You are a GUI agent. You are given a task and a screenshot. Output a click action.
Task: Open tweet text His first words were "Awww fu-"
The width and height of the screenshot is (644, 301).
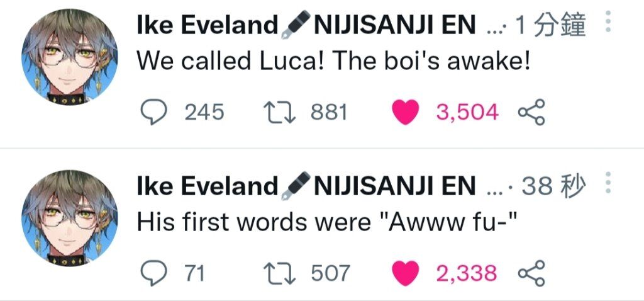click(326, 222)
